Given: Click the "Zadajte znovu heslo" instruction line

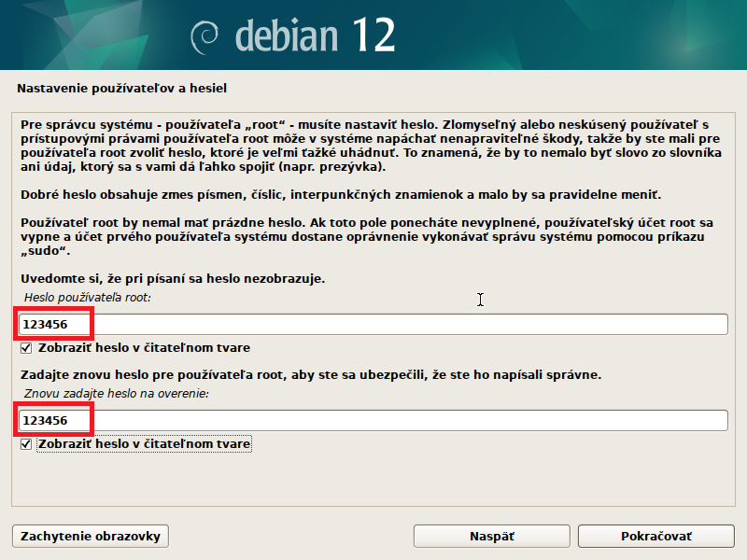Looking at the screenshot, I should (310, 374).
